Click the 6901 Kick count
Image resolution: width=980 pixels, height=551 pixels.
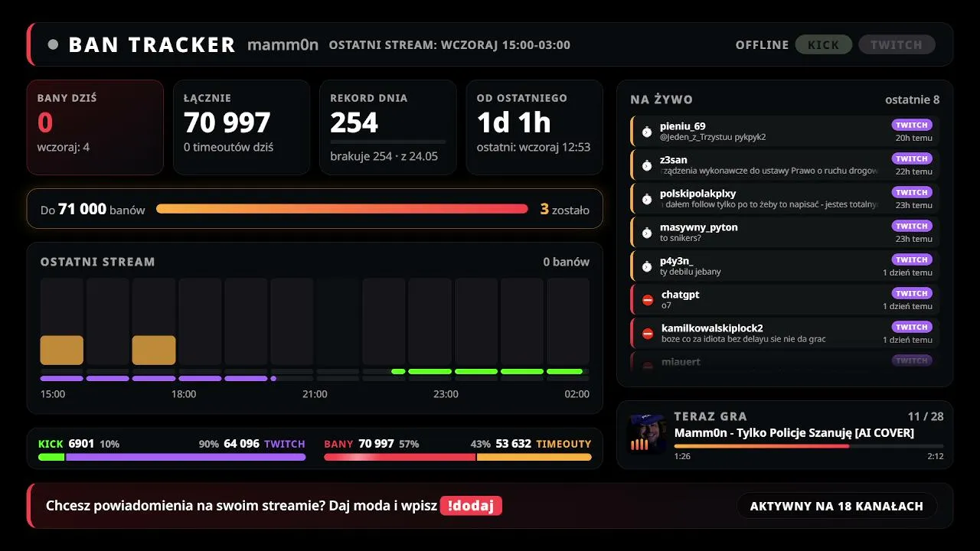pos(81,444)
